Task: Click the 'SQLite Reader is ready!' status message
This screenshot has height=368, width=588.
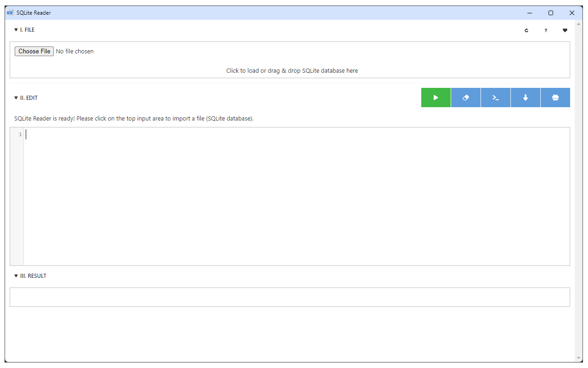Action: (x=134, y=119)
